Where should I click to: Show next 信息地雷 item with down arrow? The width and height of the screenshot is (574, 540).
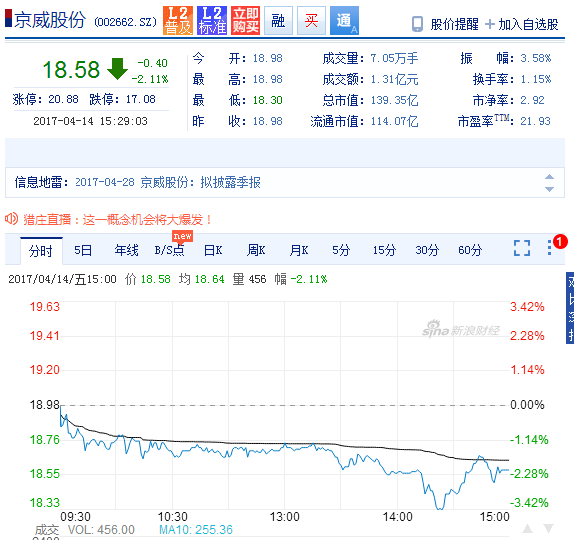coord(549,189)
